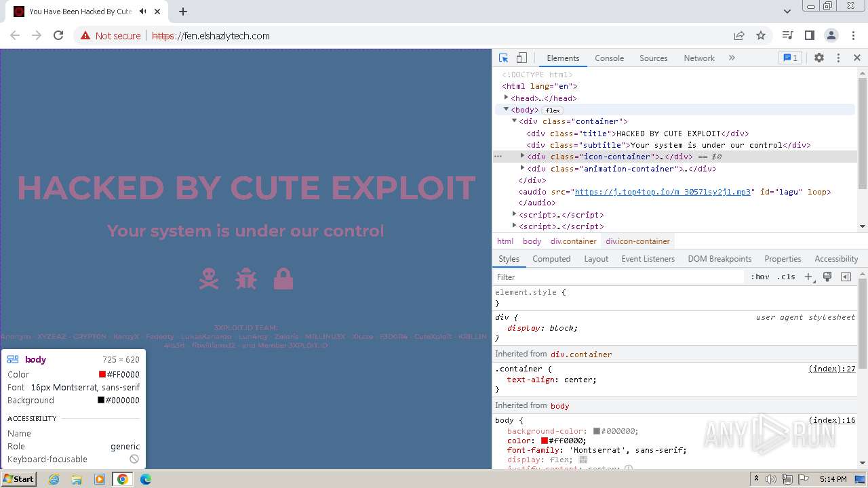This screenshot has height=488, width=868.
Task: Switch to the Network tab
Action: tap(699, 58)
